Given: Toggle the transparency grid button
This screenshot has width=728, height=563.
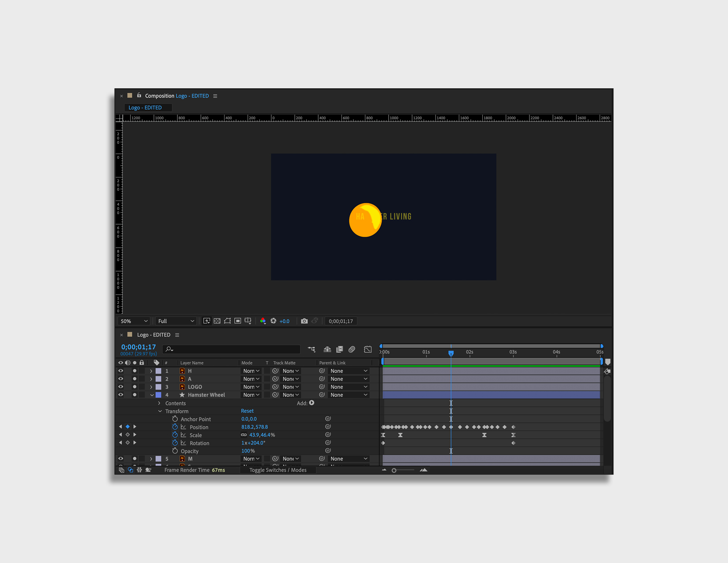Looking at the screenshot, I should coord(217,321).
